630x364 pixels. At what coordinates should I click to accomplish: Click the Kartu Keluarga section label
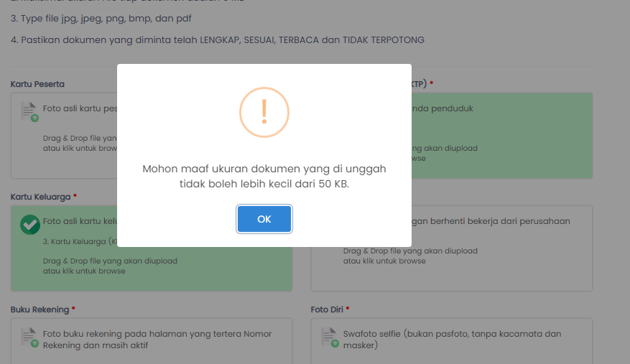click(x=40, y=197)
